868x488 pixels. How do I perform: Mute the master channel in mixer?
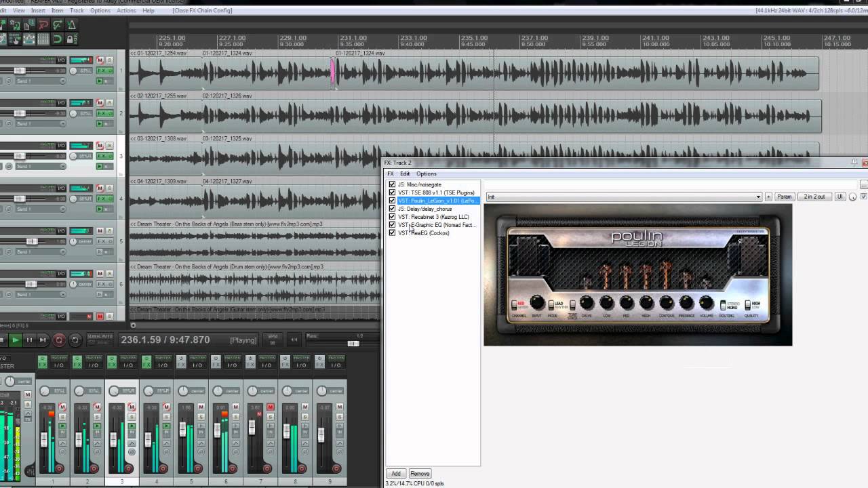pyautogui.click(x=28, y=394)
